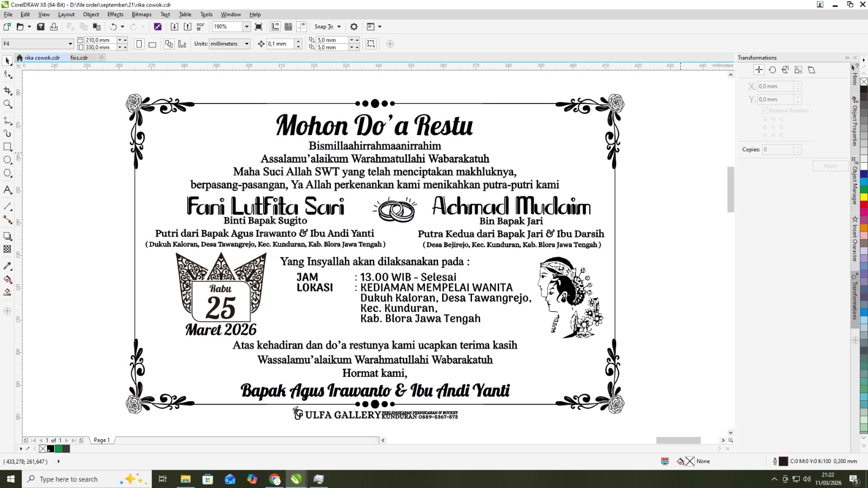Select the Crop tool
The image size is (868, 488).
click(8, 91)
